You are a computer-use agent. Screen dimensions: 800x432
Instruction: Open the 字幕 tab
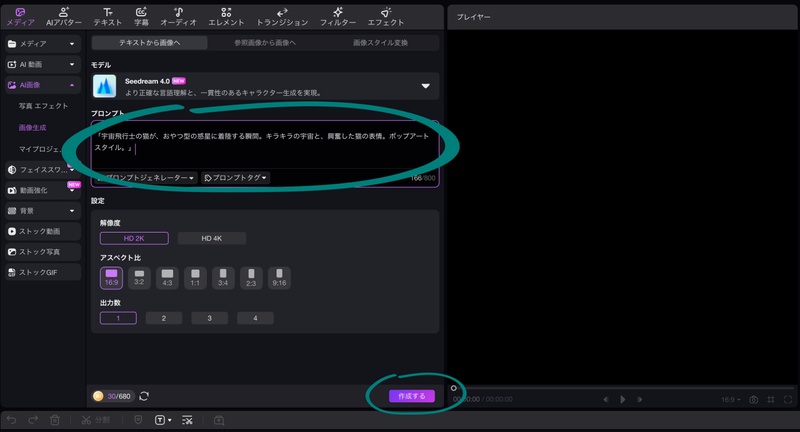pos(141,17)
